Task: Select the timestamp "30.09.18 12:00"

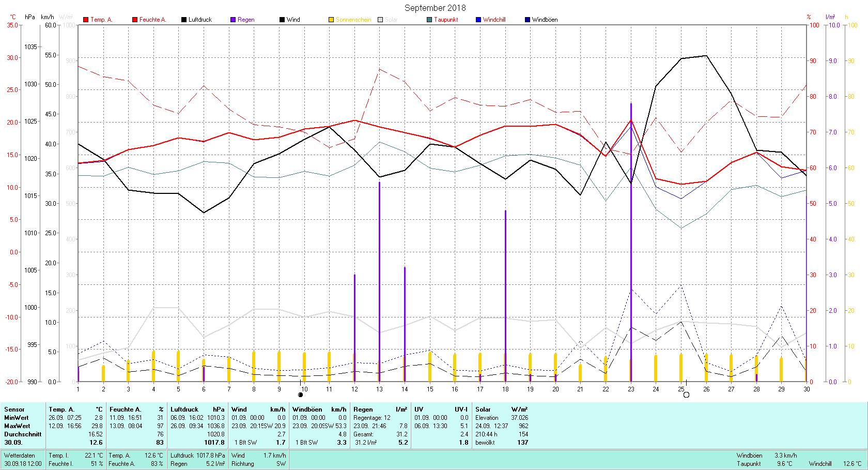Action: tap(23, 464)
